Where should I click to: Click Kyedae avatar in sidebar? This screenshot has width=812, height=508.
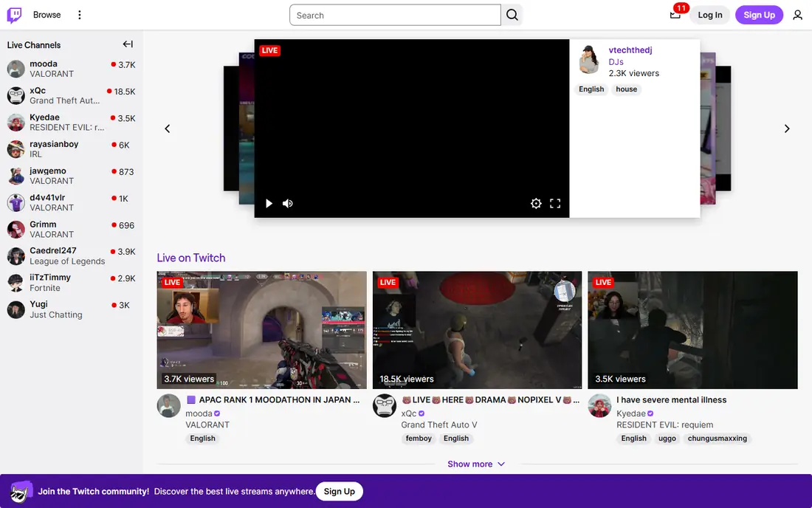click(16, 123)
